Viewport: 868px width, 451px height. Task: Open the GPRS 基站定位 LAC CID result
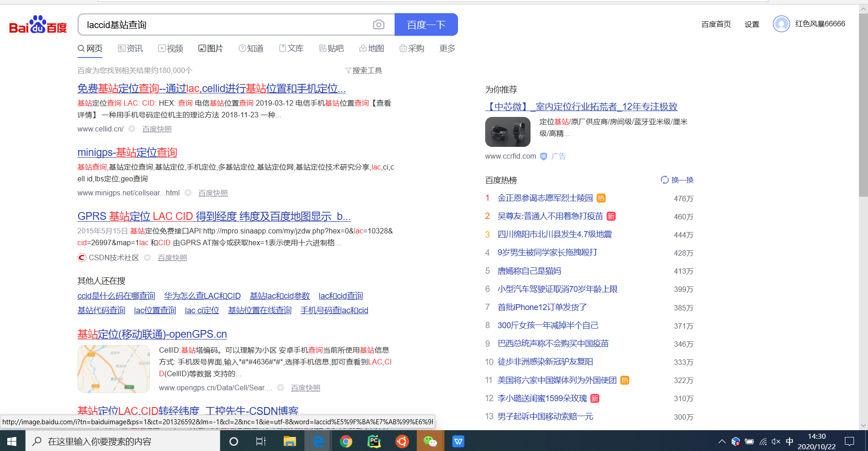[214, 216]
